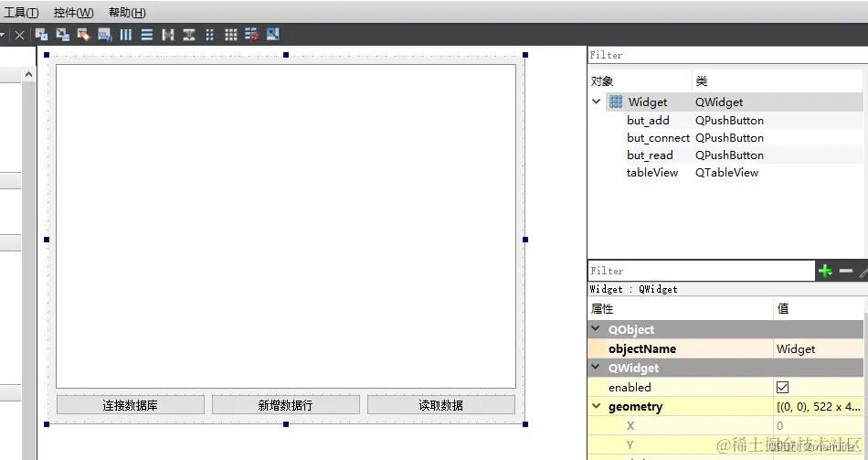Apply Lay Out in a Form Layout
The height and width of the screenshot is (460, 868).
pyautogui.click(x=210, y=35)
